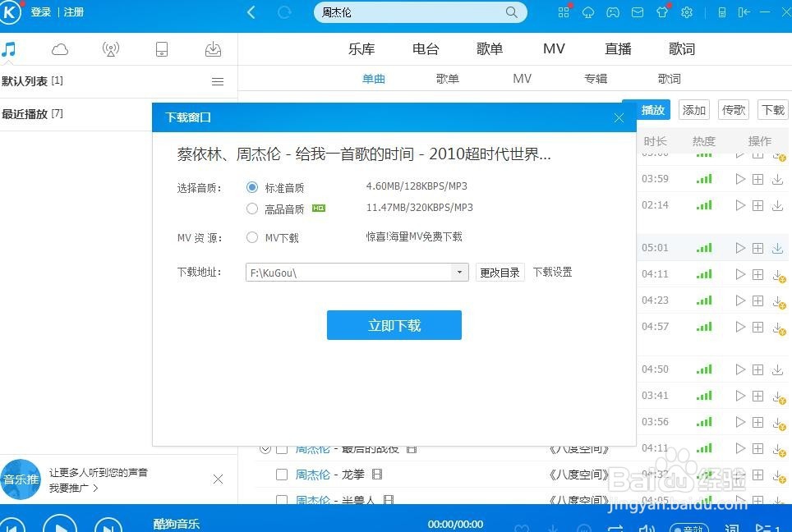Add the 03:59 song to playlist

tap(757, 179)
